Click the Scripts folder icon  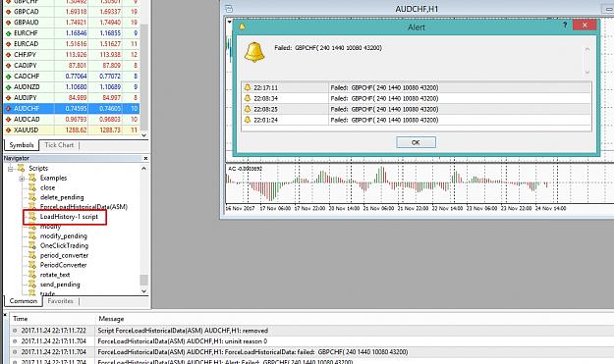[x=21, y=168]
